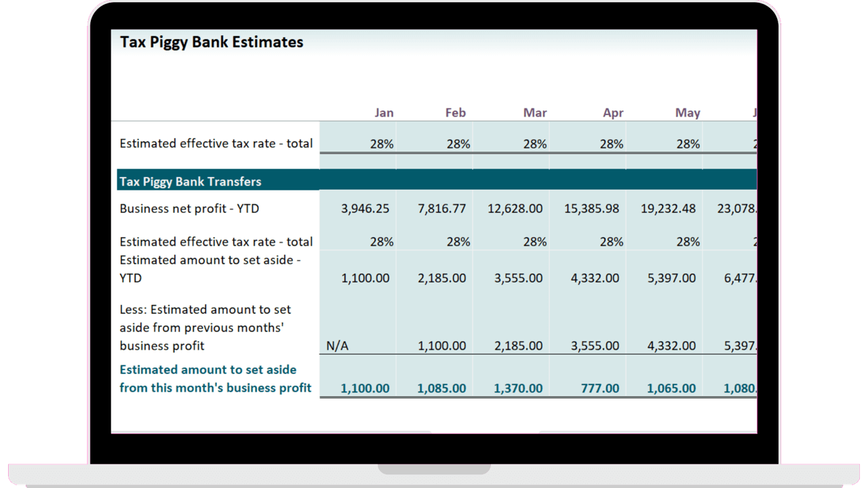
Task: Select May net profit cell 19,232.48
Action: point(669,209)
